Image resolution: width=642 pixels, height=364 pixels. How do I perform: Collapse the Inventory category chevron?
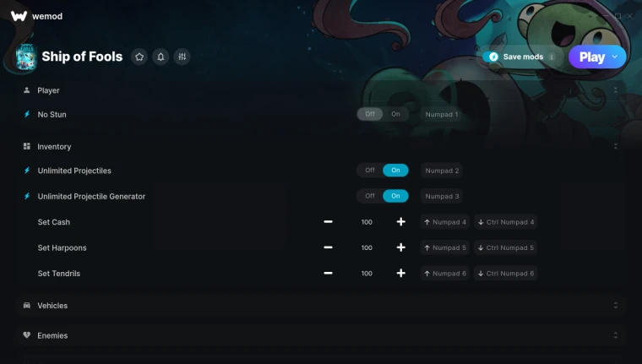[x=615, y=146]
